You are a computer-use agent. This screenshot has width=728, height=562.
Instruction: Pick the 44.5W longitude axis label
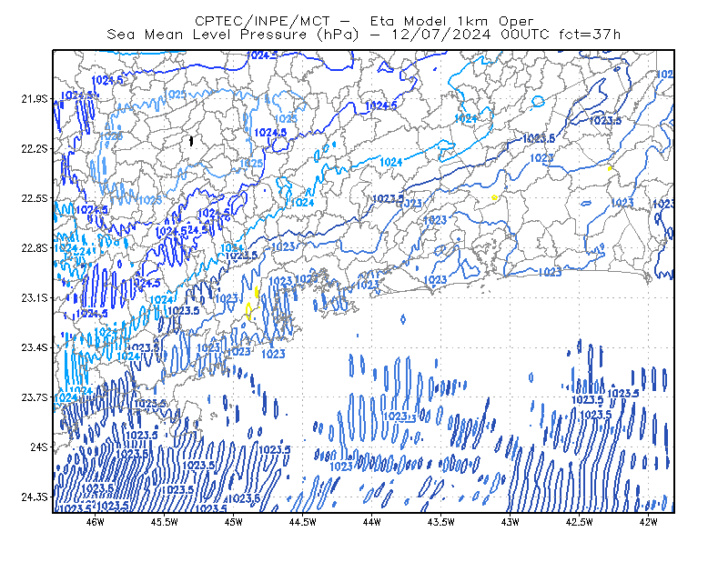coord(303,522)
